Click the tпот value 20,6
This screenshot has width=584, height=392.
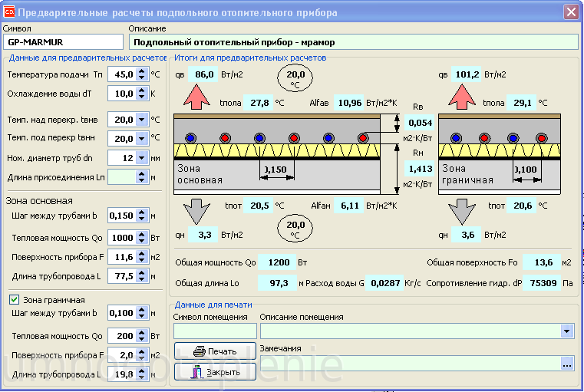[521, 206]
